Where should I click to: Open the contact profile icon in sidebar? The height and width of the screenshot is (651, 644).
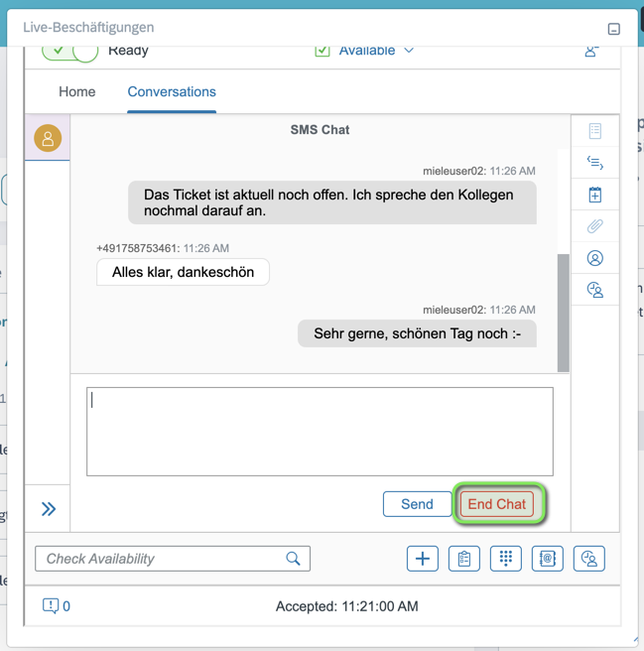point(594,258)
